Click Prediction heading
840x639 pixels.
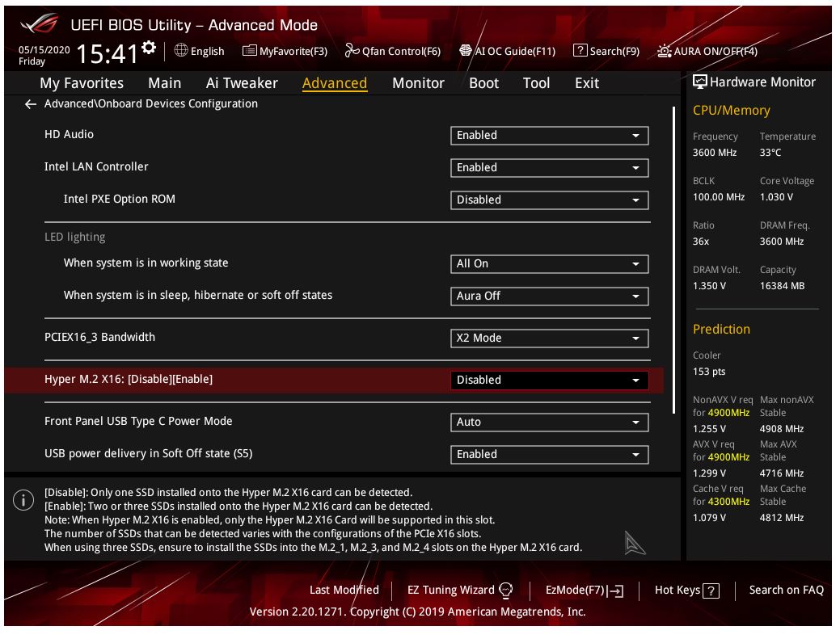(x=721, y=329)
